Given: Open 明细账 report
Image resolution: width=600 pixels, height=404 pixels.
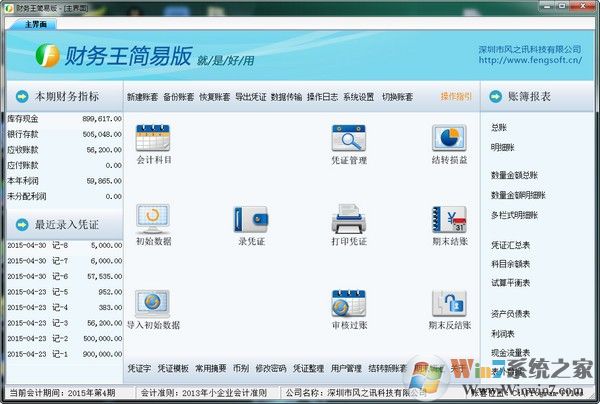Looking at the screenshot, I should coord(503,147).
